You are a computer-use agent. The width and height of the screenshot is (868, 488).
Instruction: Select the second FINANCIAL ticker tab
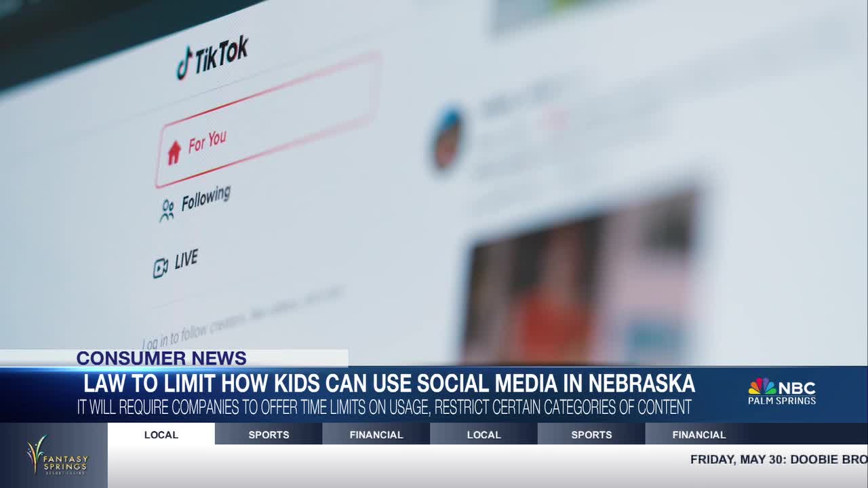pos(699,434)
